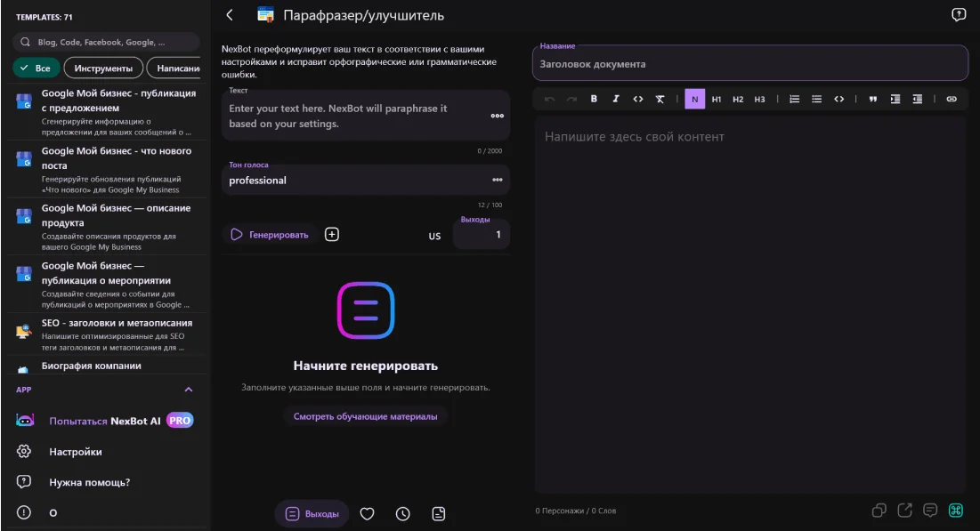Viewport: 980px width, 531px height.
Task: Insert a bulleted list
Action: coord(816,99)
